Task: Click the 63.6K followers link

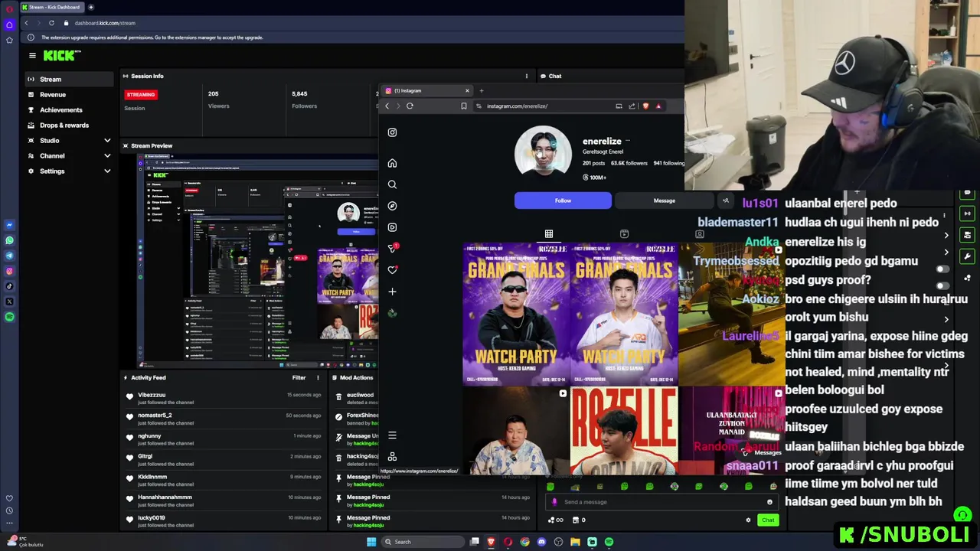Action: (x=629, y=163)
